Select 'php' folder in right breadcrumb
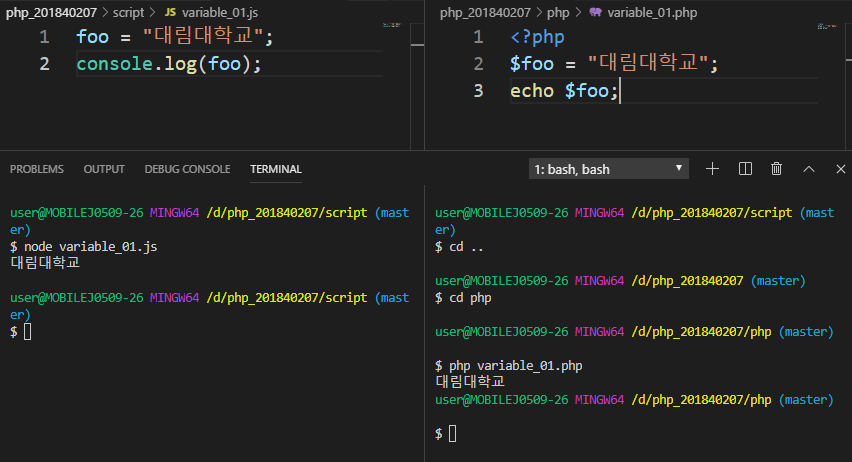Image resolution: width=852 pixels, height=462 pixels. pyautogui.click(x=558, y=12)
